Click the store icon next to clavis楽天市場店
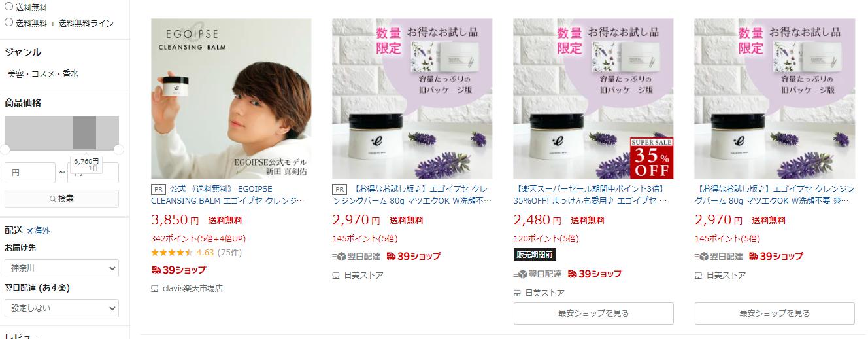Viewport: 868px width, 339px height. [155, 289]
